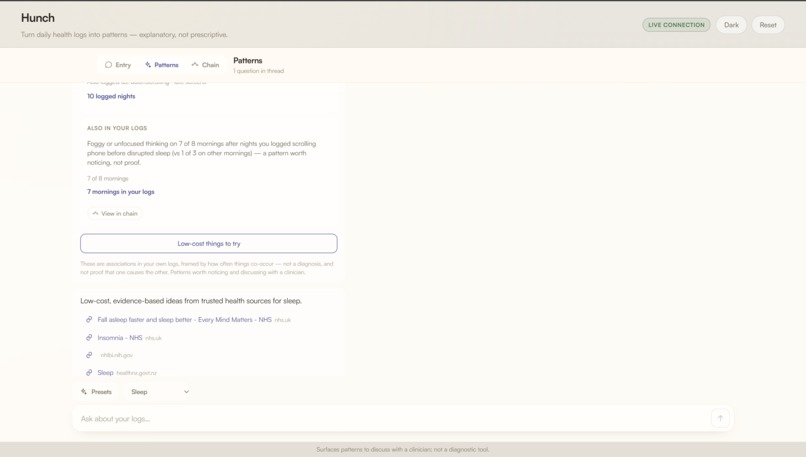Switch to the Entry tab

click(x=118, y=65)
